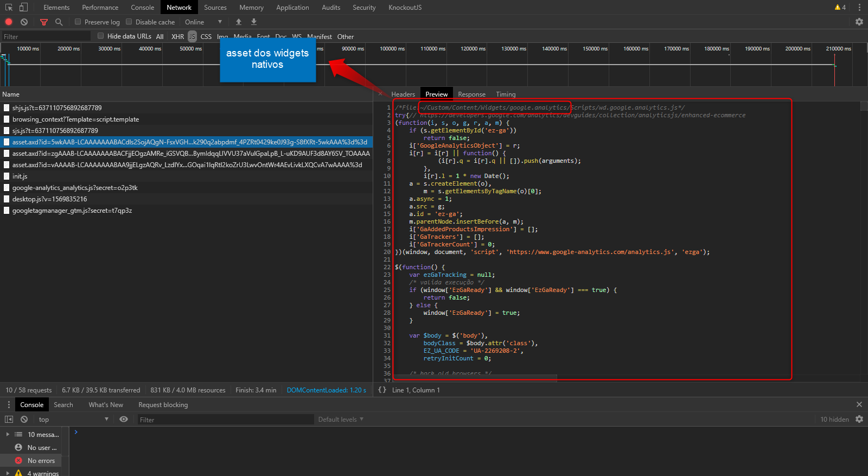
Task: Open the Search drawer tab
Action: tap(63, 405)
